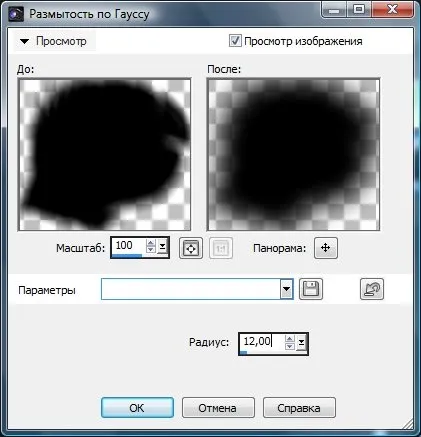Click the Панорама pan icon
The image size is (421, 437).
pos(326,248)
